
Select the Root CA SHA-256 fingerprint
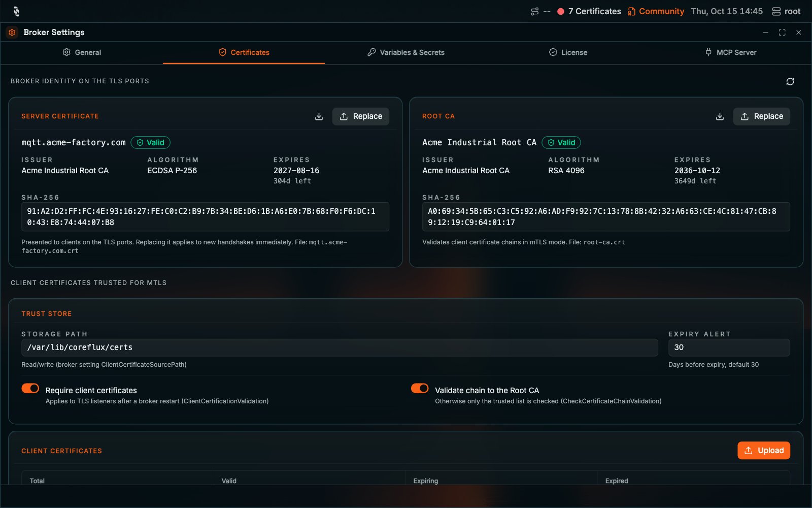coord(606,217)
